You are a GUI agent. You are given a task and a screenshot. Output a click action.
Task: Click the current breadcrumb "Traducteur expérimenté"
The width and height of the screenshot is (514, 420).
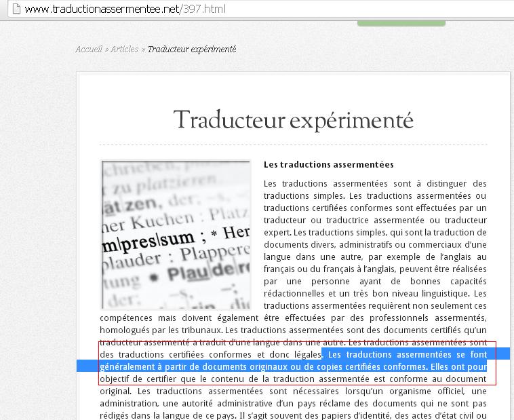pyautogui.click(x=192, y=49)
